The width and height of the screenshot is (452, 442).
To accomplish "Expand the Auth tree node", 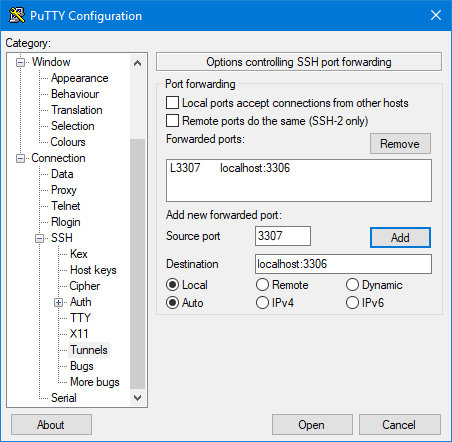I will (58, 302).
